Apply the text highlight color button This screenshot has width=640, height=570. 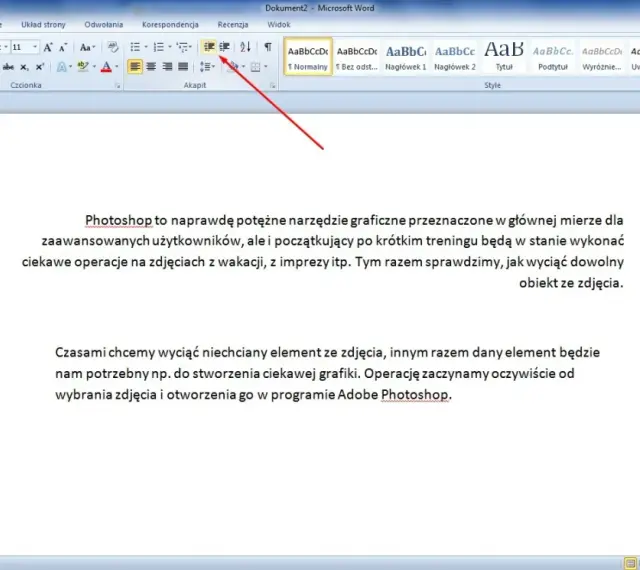(83, 67)
